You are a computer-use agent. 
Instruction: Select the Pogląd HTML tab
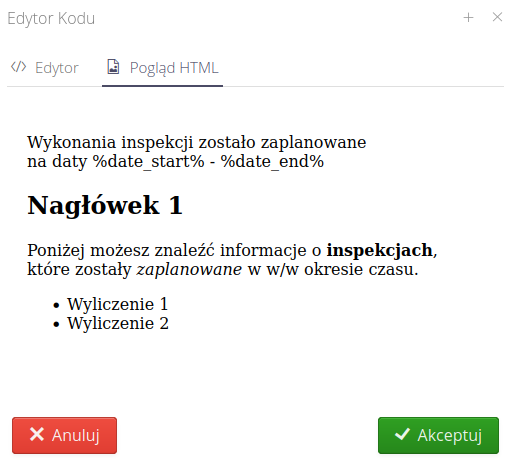(162, 68)
